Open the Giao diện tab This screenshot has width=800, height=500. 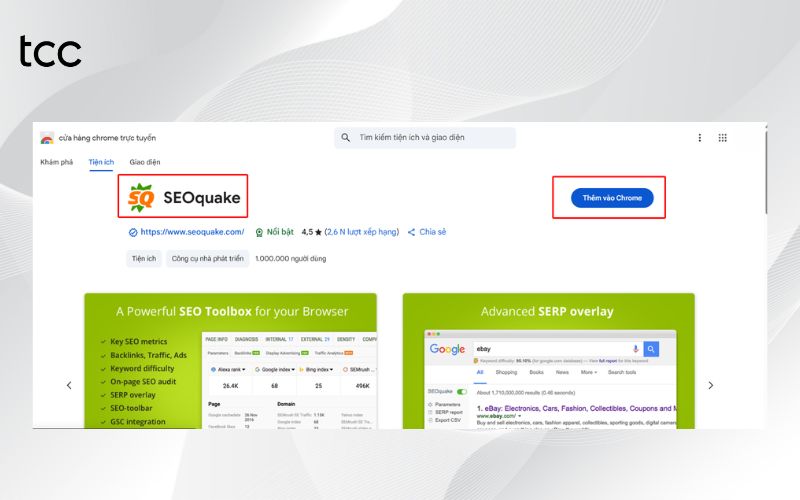pyautogui.click(x=145, y=162)
